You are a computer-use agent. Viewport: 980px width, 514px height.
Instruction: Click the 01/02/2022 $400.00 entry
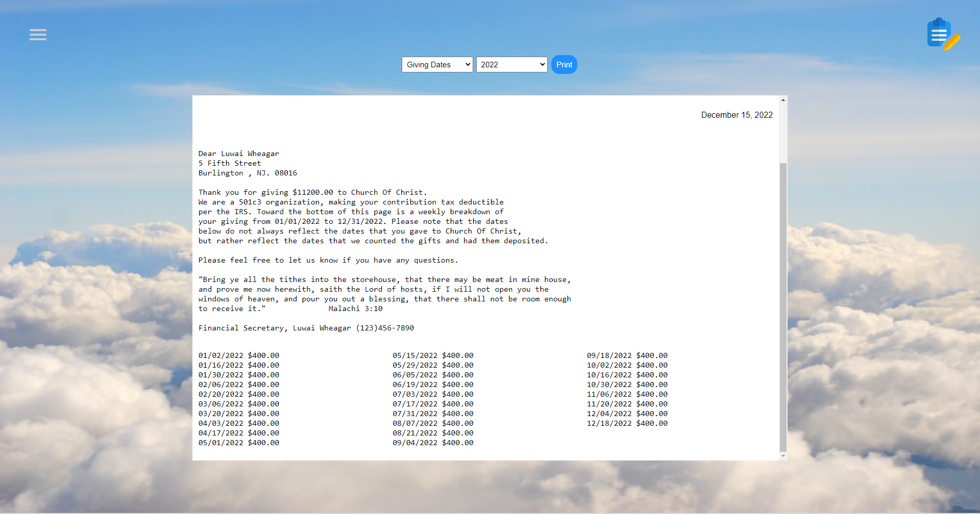(x=239, y=355)
